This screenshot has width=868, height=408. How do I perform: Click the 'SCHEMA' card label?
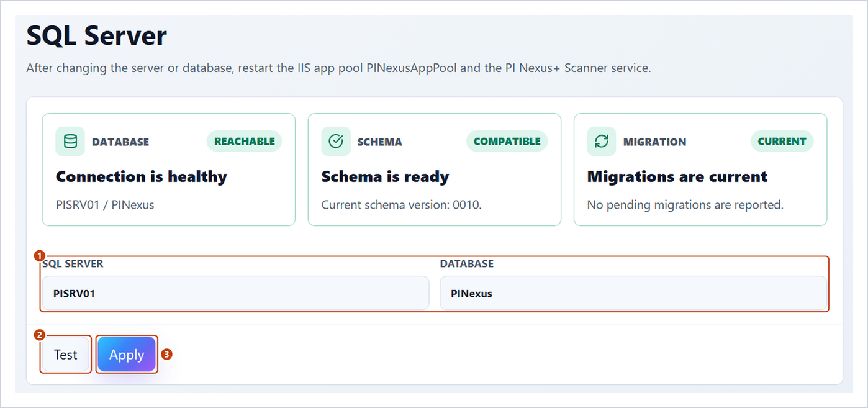pos(380,142)
